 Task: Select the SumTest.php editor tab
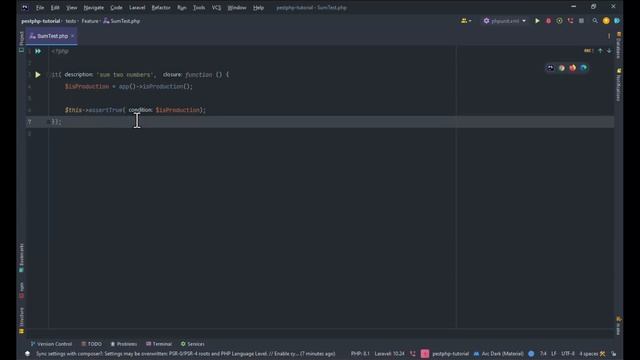pos(51,36)
